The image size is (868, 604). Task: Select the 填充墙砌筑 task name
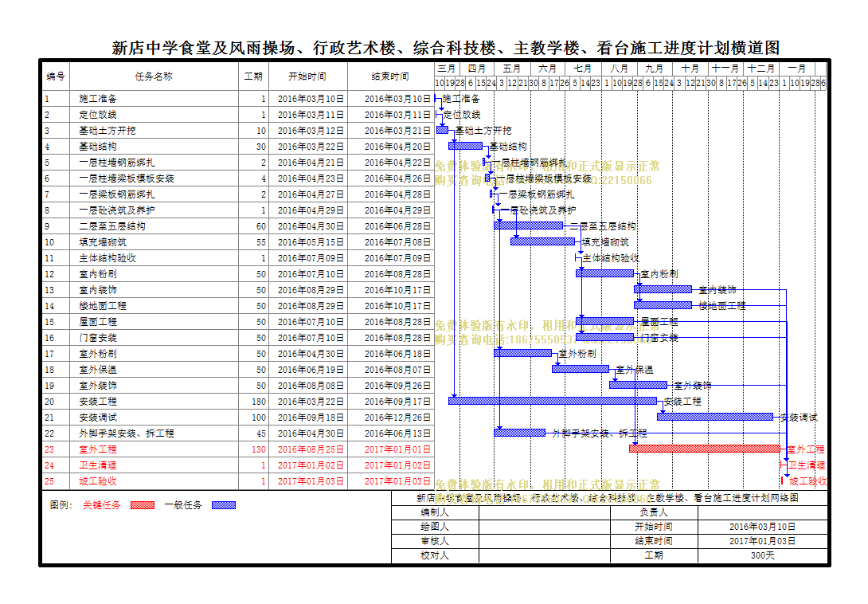point(103,242)
